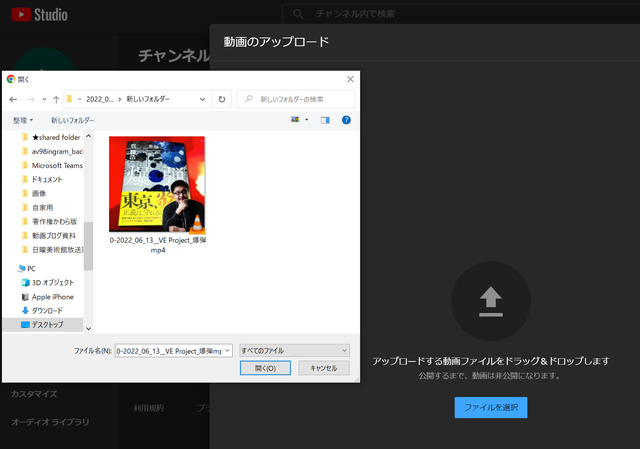Click the navigation pane scrollbar thumb

89,246
